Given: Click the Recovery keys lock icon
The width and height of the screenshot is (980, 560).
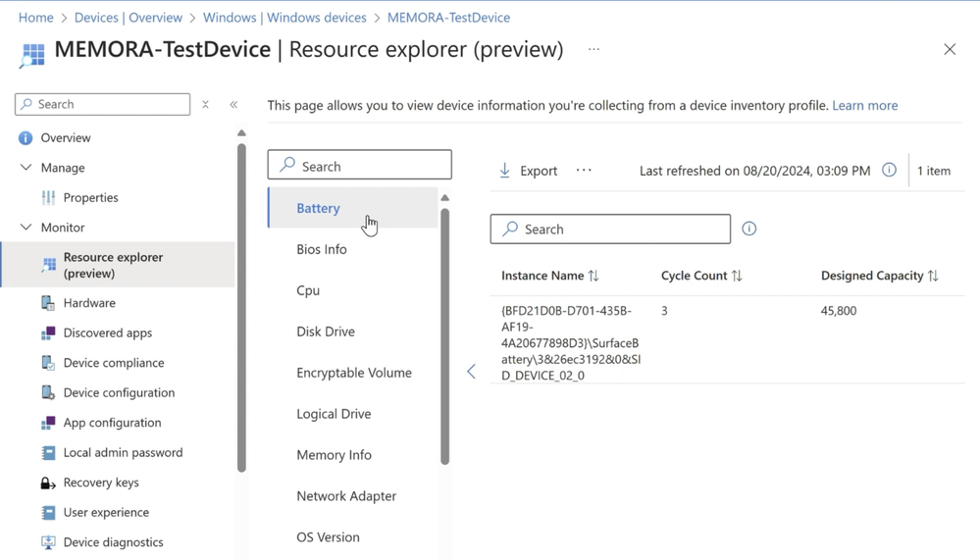Looking at the screenshot, I should [x=48, y=484].
